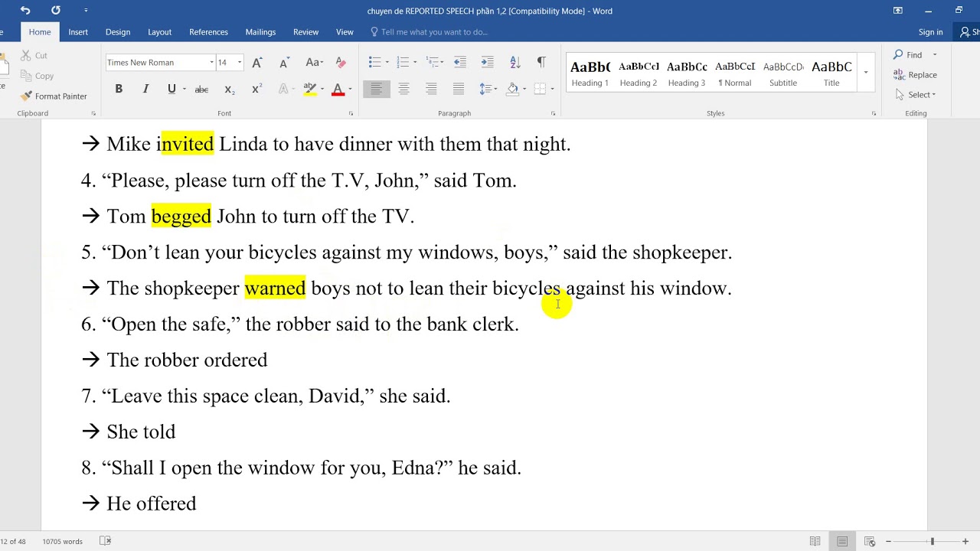Apply the yellow text highlight color
Image resolution: width=980 pixels, height=551 pixels.
309,90
